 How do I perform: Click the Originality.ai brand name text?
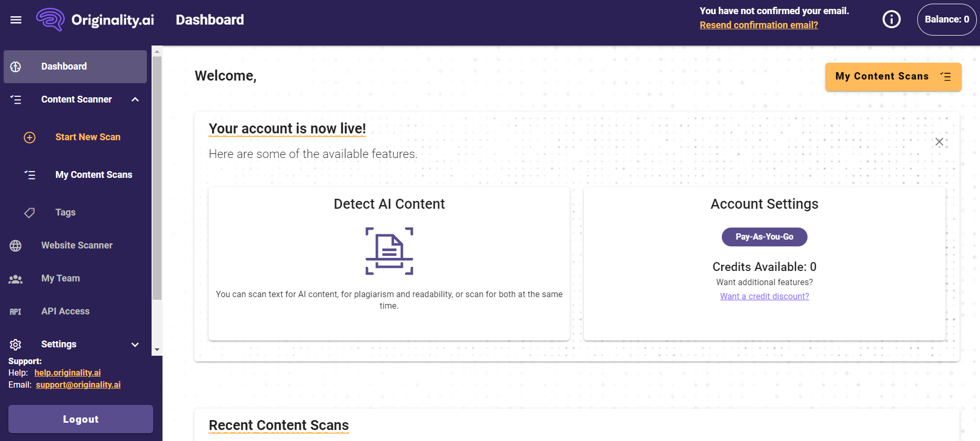(x=113, y=20)
